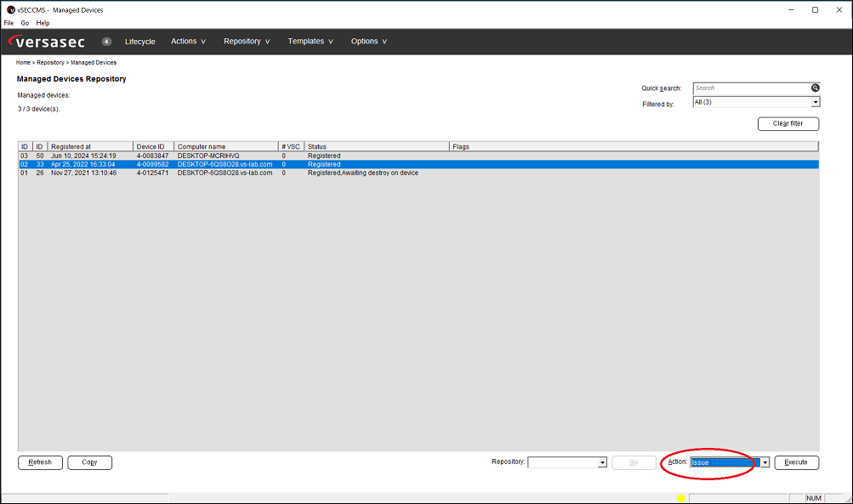The height and width of the screenshot is (504, 853).
Task: Open the Go menu
Action: [x=25, y=23]
